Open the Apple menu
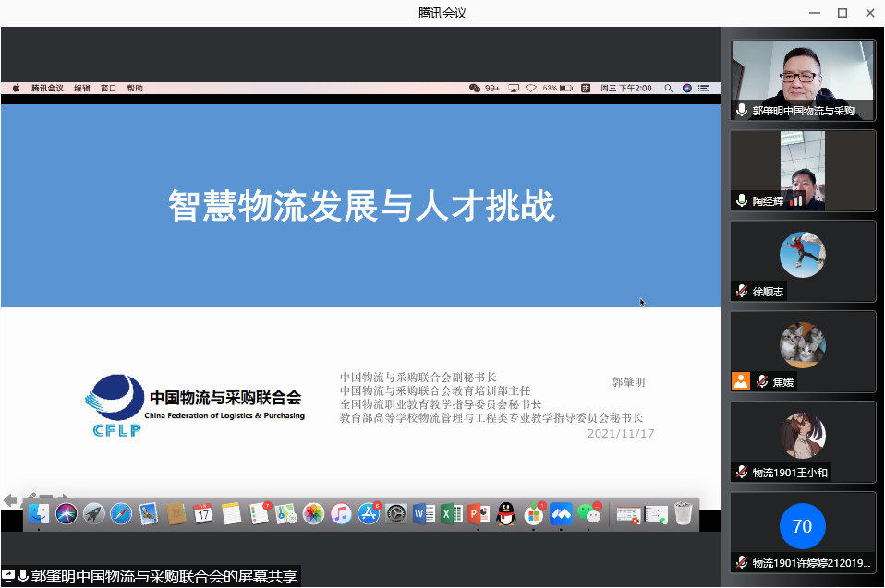885x588 pixels. click(17, 89)
